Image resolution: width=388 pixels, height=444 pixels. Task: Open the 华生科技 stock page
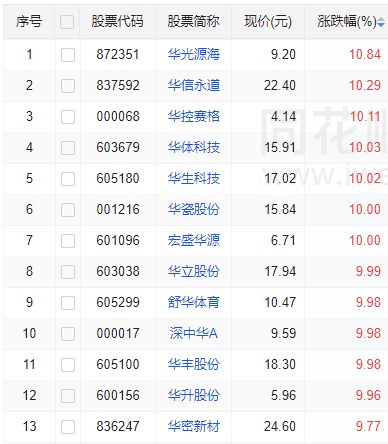(194, 178)
